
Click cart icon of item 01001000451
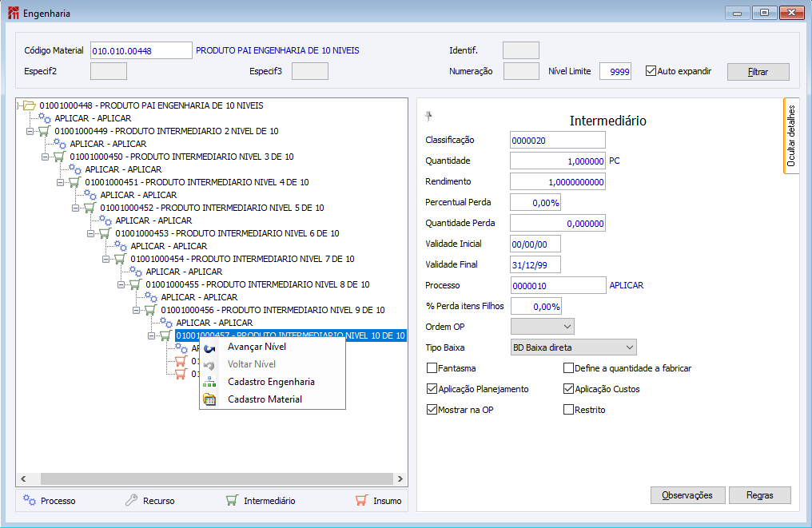[x=74, y=182]
